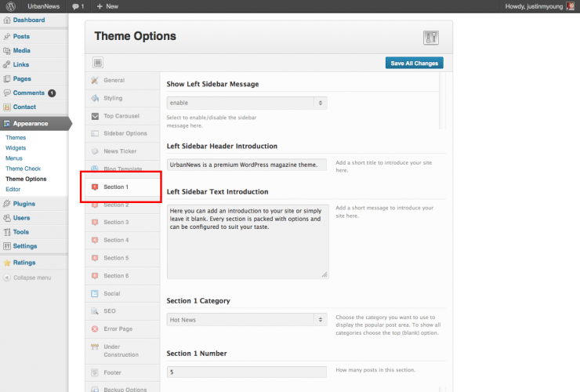Click the Plugins icon in left menu

pyautogui.click(x=7, y=204)
